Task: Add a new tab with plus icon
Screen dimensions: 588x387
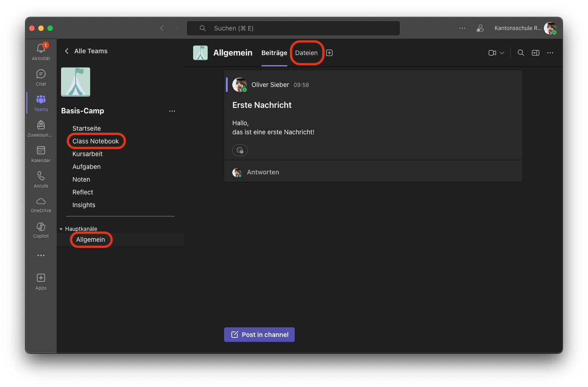Action: (x=329, y=53)
